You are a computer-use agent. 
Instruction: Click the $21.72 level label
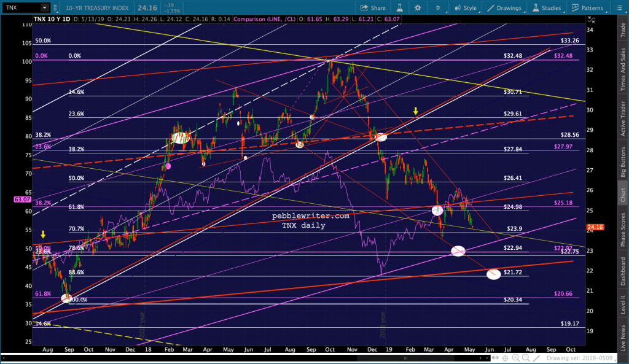coord(513,272)
